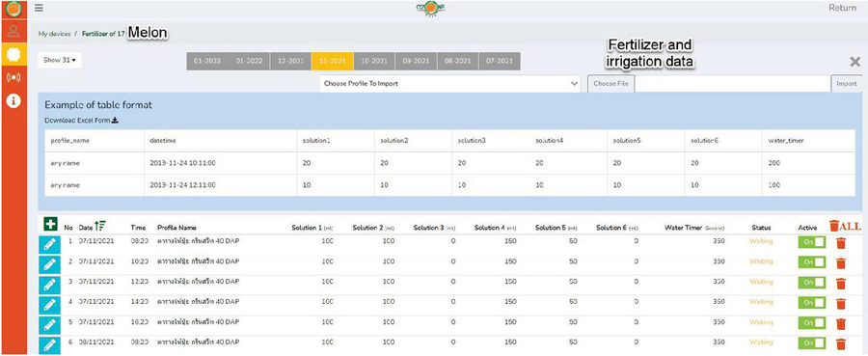
Task: Select the highlighted devices sidebar icon
Action: click(x=14, y=54)
